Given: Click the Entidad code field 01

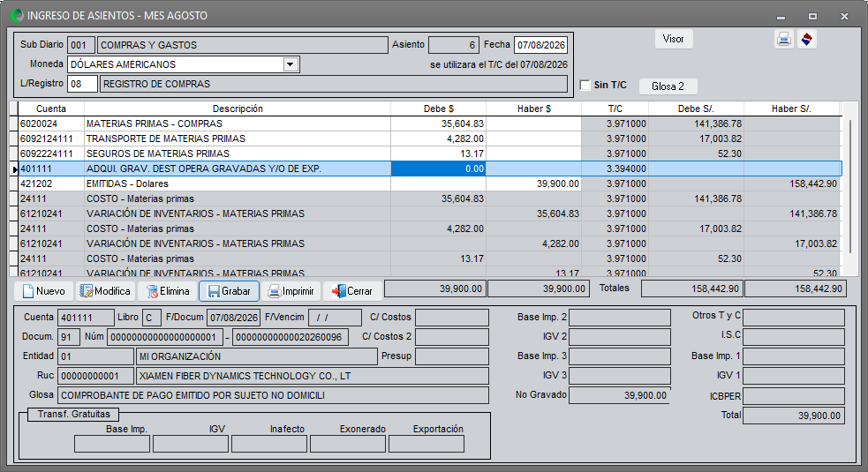Looking at the screenshot, I should pos(95,356).
